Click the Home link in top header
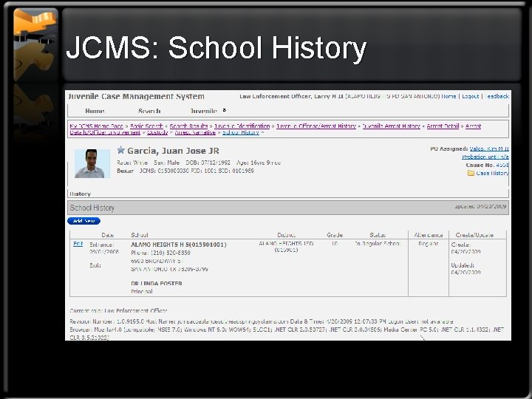 tap(449, 96)
